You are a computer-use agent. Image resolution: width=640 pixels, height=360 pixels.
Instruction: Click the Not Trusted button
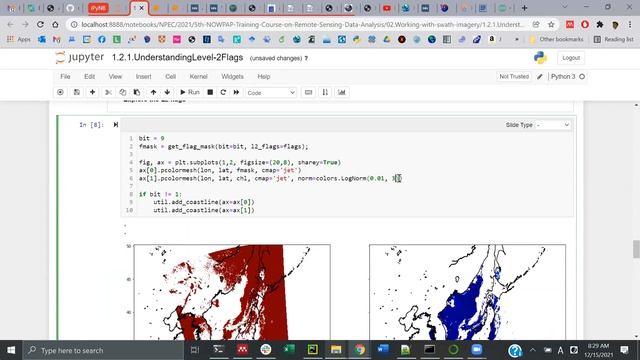pos(514,76)
